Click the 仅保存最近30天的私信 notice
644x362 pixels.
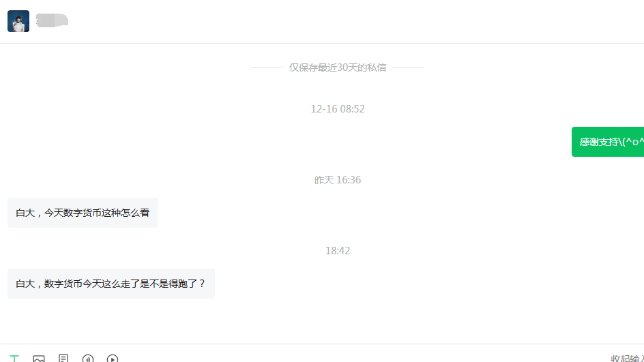(x=338, y=67)
